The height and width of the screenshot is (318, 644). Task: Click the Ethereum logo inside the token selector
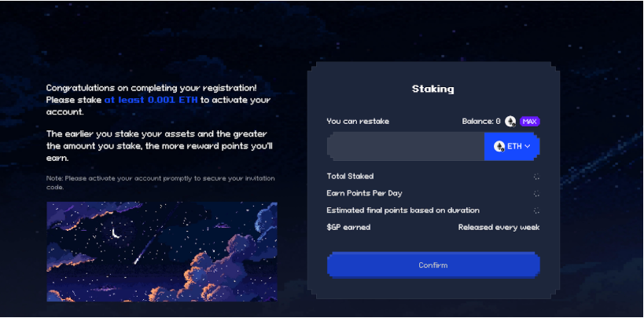pos(499,147)
